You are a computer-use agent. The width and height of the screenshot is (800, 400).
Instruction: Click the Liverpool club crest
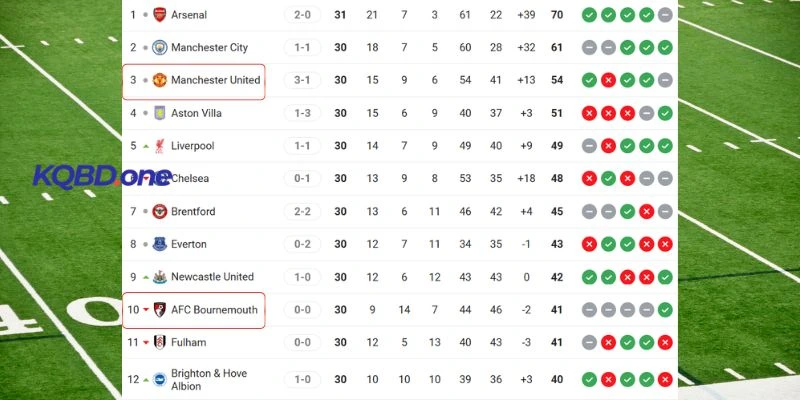159,146
